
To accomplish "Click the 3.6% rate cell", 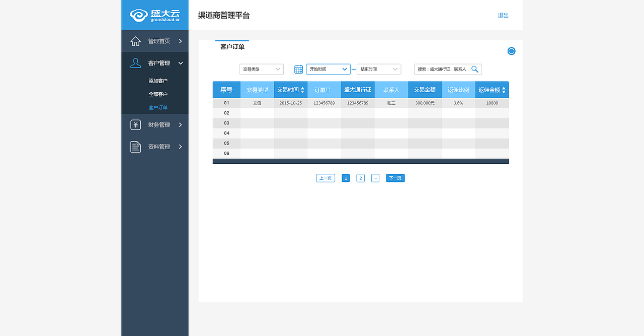I will [458, 103].
